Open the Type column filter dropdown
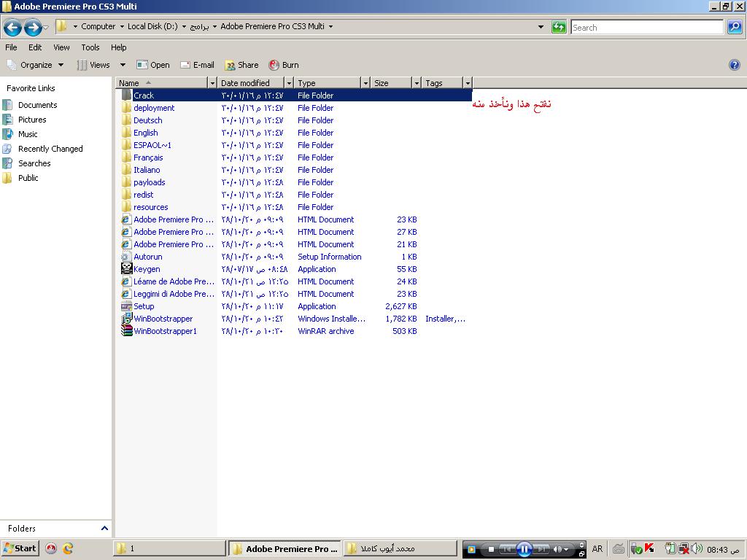Screen dimensions: 747x560 (365, 83)
